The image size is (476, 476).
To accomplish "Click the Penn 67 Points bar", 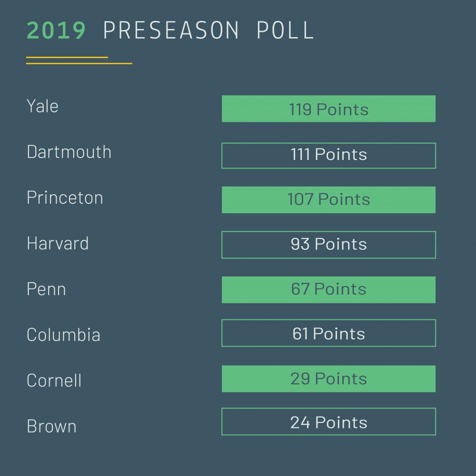I will [x=328, y=289].
